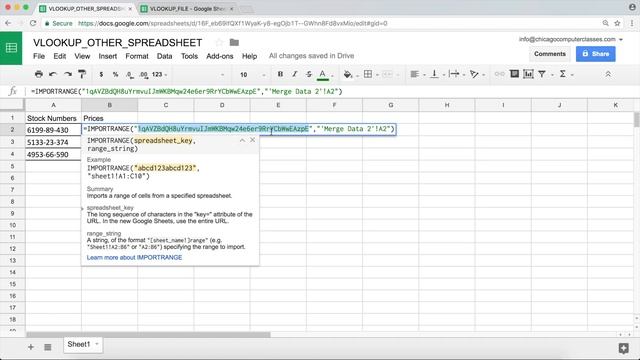Select cell A2 with 6199-89-430
Image resolution: width=640 pixels, height=360 pixels.
pyautogui.click(x=53, y=130)
